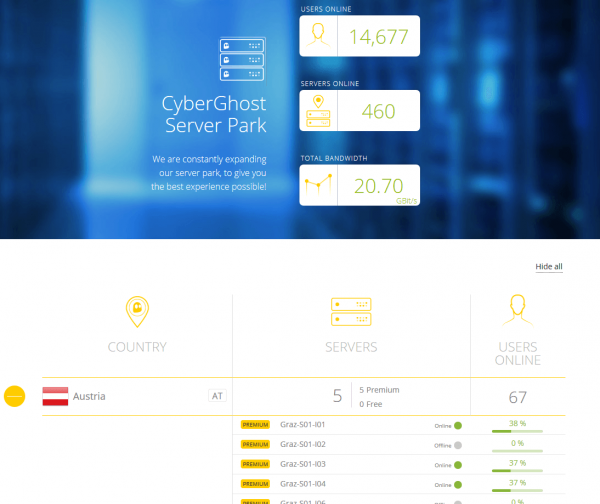The image size is (600, 504).
Task: Click the 20.70 bandwidth value
Action: (x=378, y=186)
